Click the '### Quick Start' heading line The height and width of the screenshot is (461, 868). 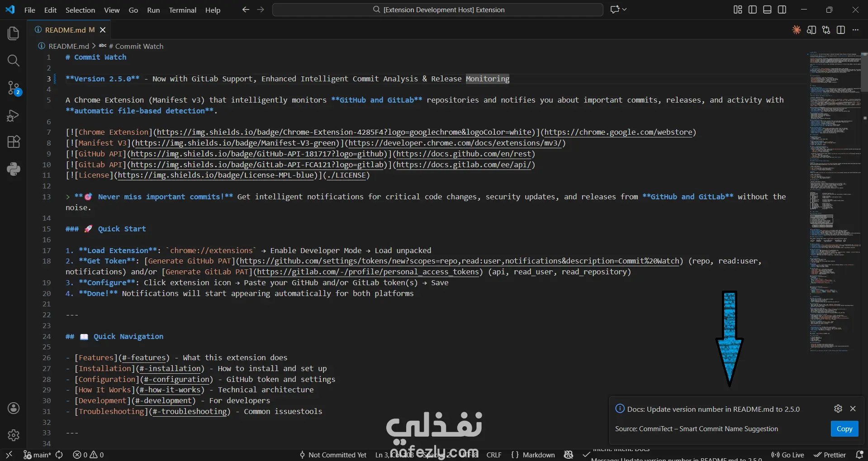pyautogui.click(x=106, y=229)
